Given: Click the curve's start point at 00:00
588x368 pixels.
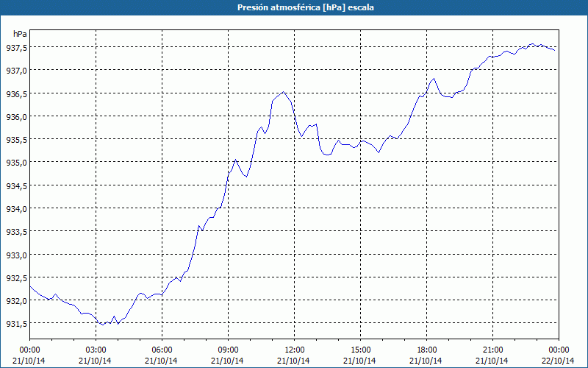Looking at the screenshot, I should click(30, 286).
